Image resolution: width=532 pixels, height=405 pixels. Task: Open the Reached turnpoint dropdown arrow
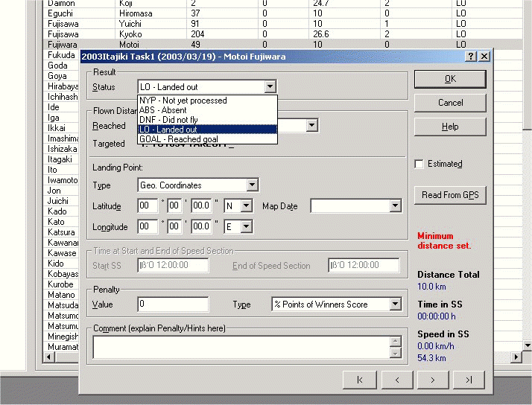[311, 125]
